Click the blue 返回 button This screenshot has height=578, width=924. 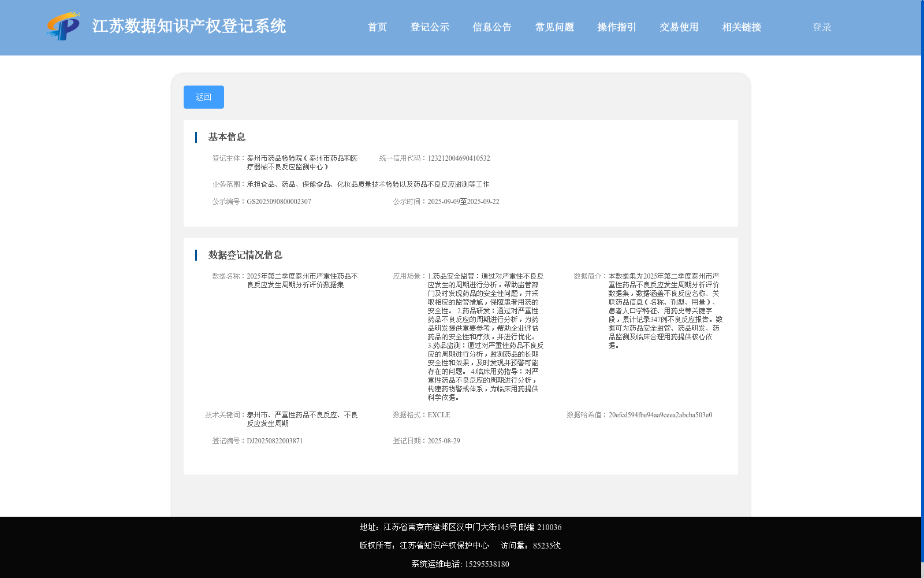(x=204, y=97)
